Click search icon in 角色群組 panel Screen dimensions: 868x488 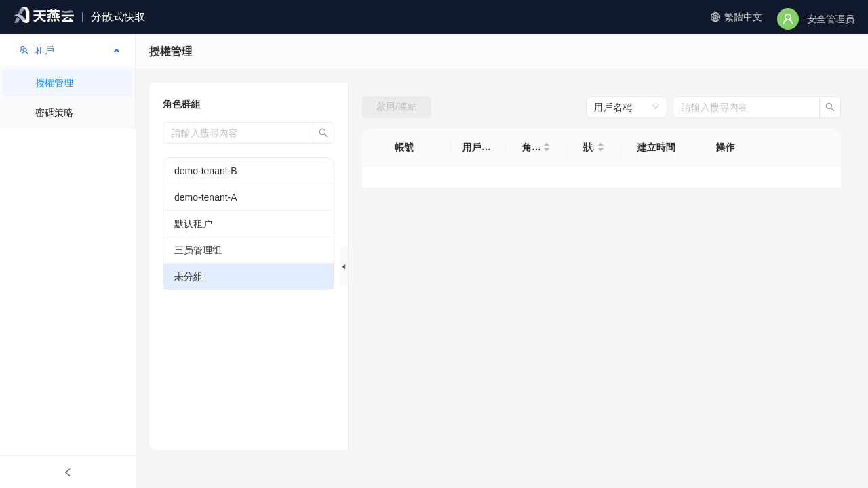point(323,133)
